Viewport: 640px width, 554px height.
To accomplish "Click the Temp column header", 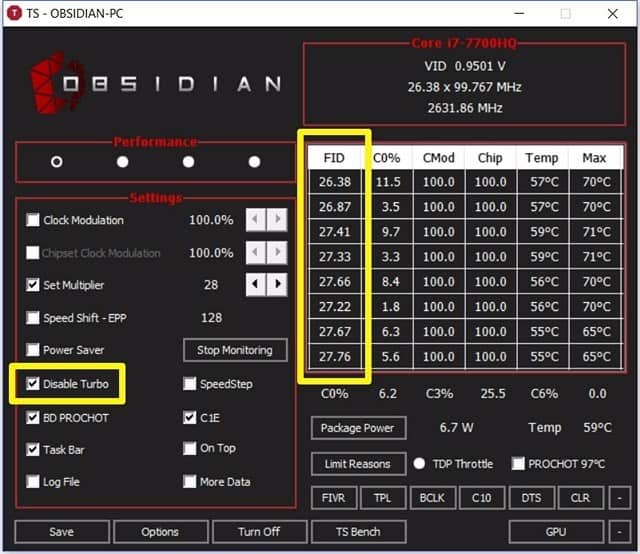I will [542, 158].
